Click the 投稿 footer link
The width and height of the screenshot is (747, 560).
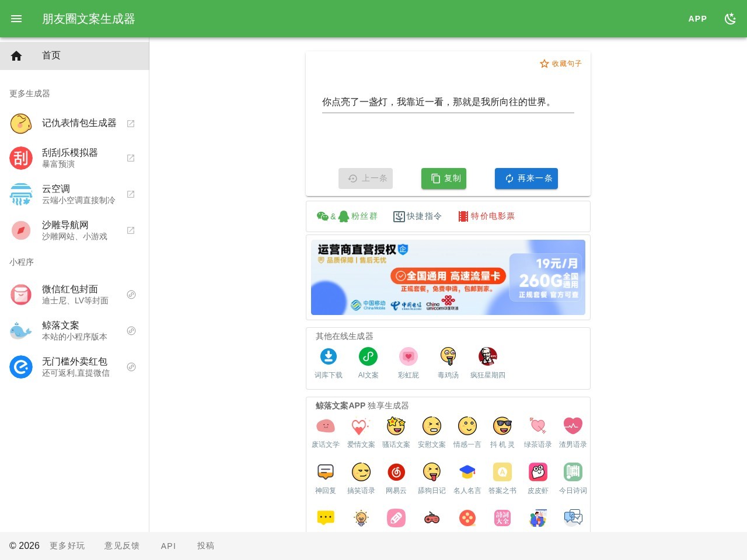click(205, 546)
